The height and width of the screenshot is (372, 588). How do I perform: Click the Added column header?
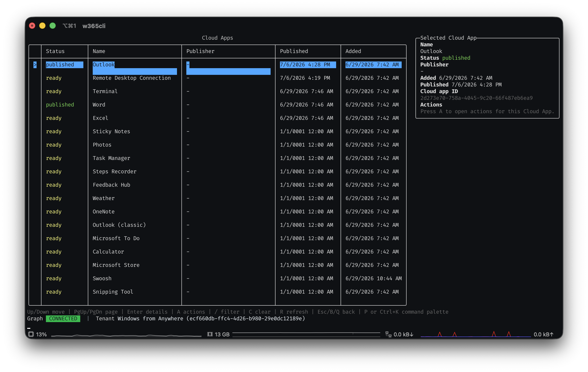click(353, 51)
